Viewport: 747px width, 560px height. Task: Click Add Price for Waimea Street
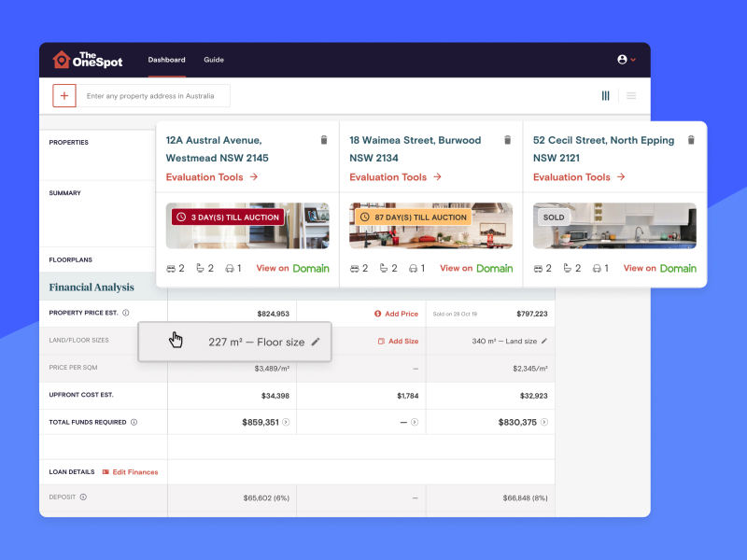click(x=396, y=314)
